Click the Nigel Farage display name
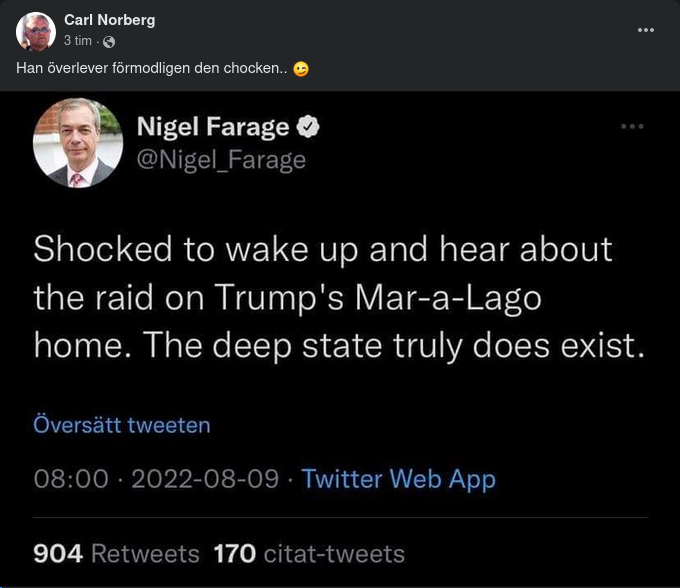The width and height of the screenshot is (680, 588). point(212,127)
